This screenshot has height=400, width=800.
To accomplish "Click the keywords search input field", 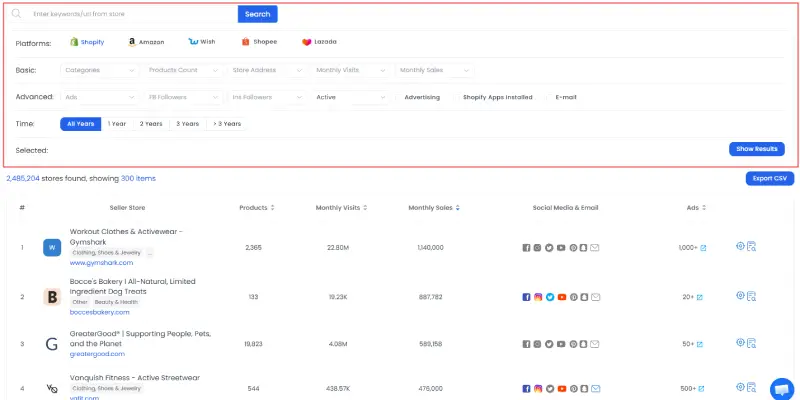I will click(x=133, y=14).
